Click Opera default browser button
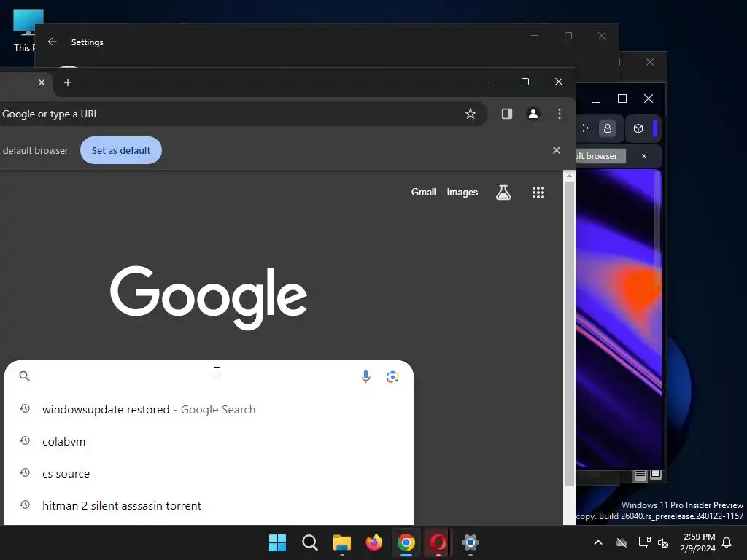Screen dimensions: 747x560 600,156
